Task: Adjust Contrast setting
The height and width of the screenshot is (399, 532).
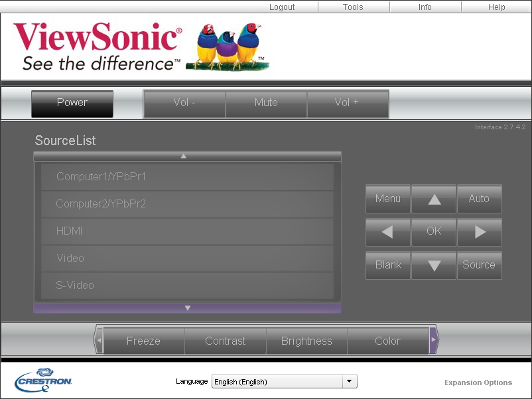Action: pyautogui.click(x=226, y=341)
